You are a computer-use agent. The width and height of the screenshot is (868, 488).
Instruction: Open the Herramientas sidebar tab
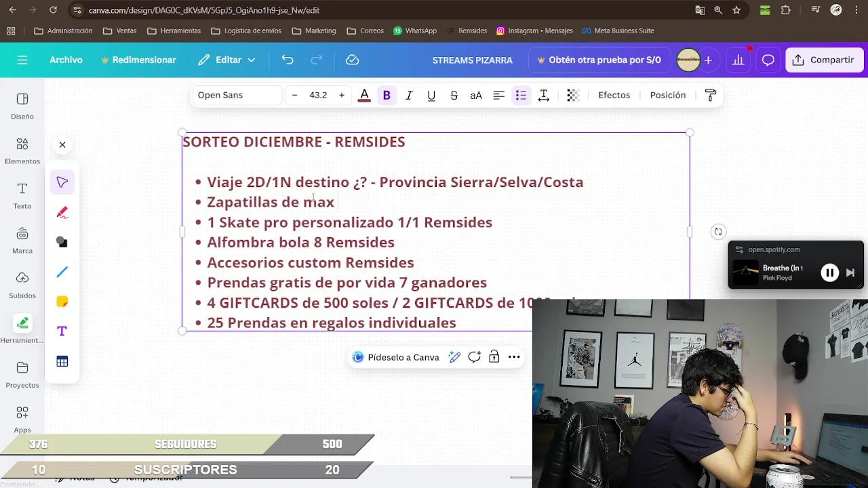coord(22,329)
